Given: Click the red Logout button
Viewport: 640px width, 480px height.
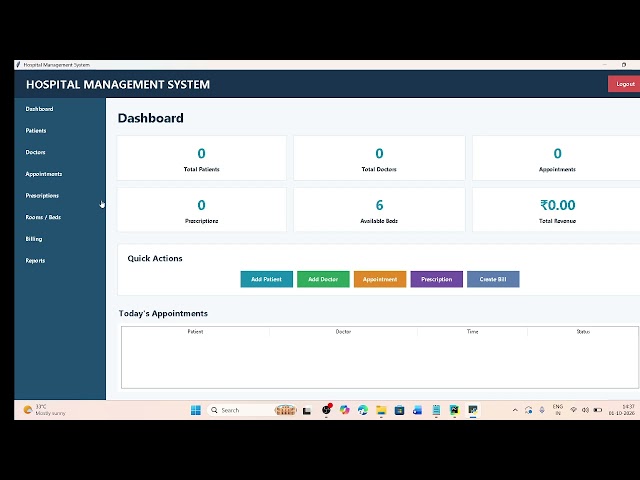Looking at the screenshot, I should [x=624, y=84].
